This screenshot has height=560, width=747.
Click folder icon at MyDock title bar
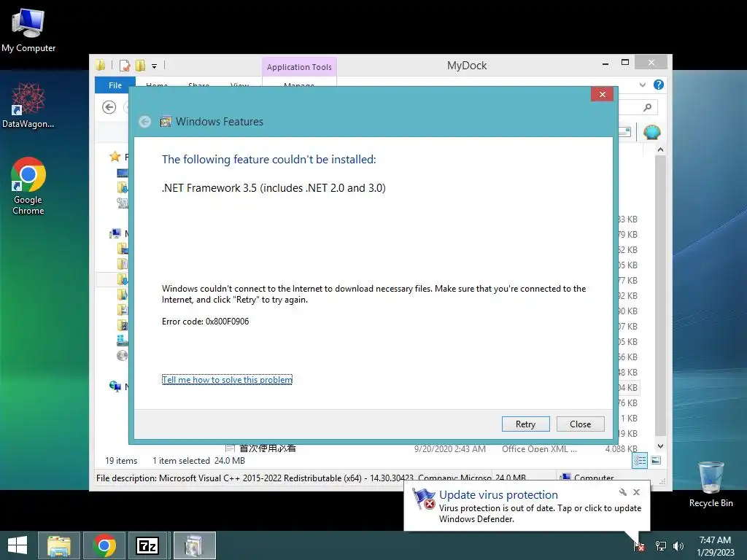(x=101, y=65)
